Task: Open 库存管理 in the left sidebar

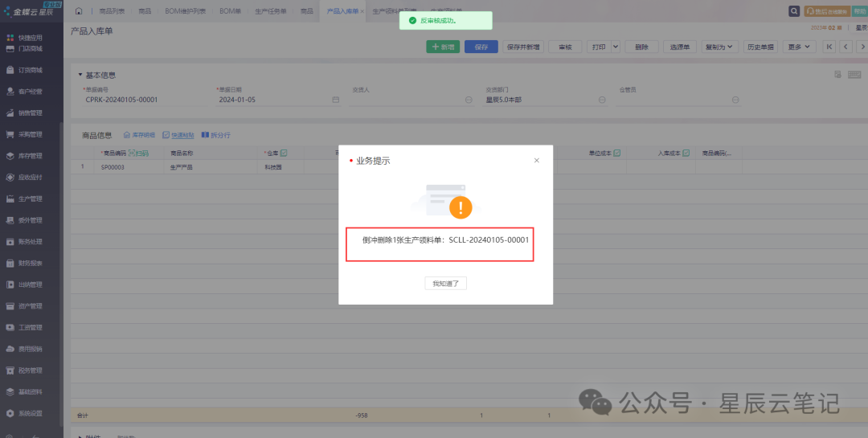Action: (x=30, y=156)
